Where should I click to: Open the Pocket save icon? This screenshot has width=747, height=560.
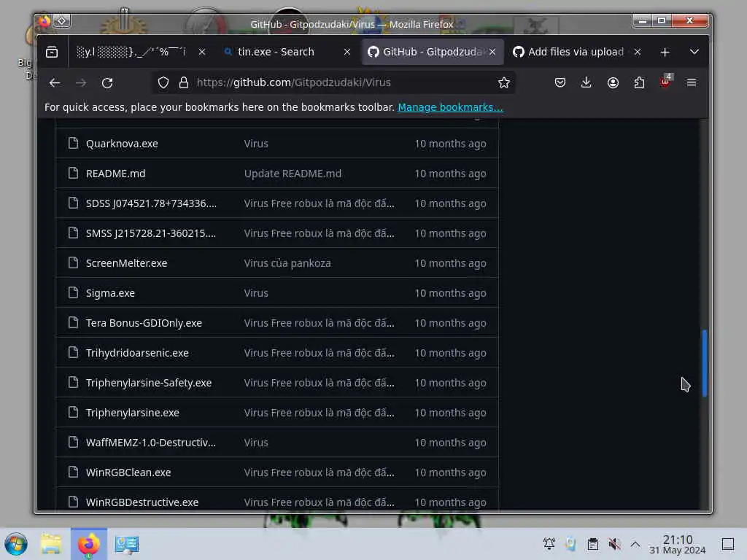[x=560, y=82]
